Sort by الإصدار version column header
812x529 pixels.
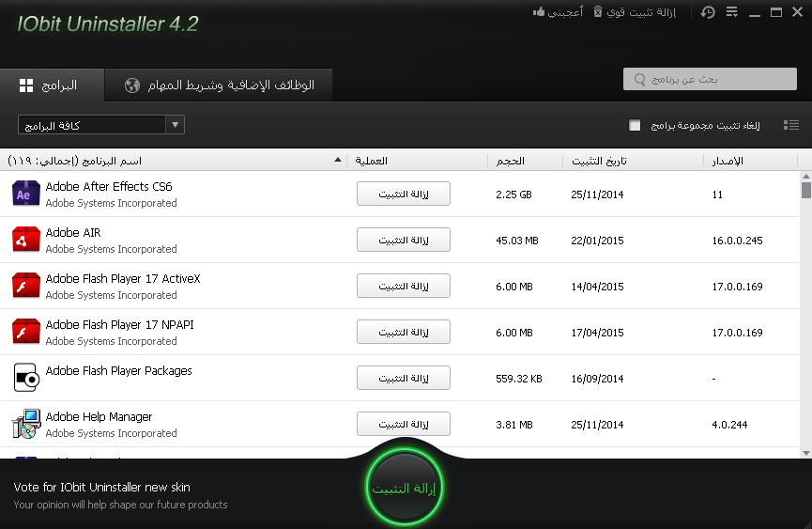[x=728, y=161]
